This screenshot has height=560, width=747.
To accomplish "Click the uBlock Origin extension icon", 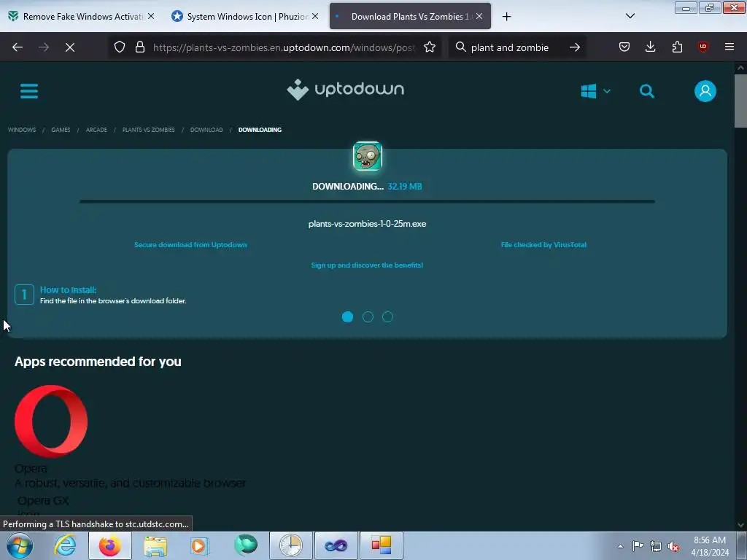I will pyautogui.click(x=703, y=47).
